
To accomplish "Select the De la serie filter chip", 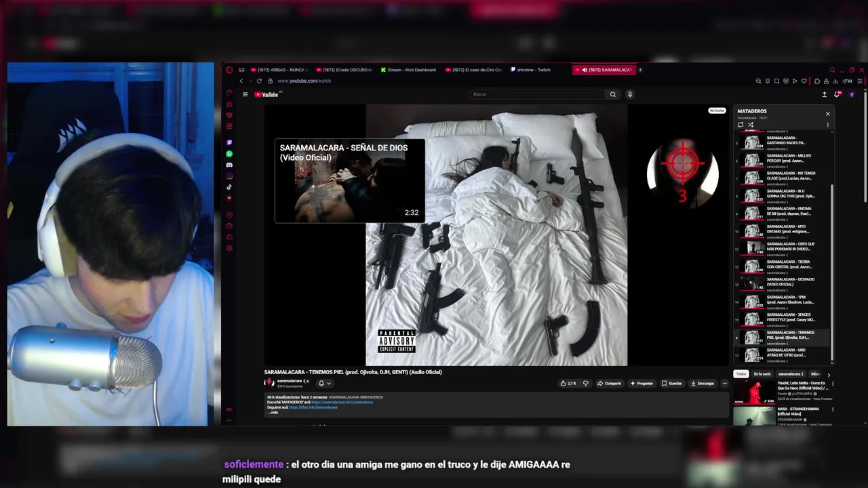I will pos(762,374).
